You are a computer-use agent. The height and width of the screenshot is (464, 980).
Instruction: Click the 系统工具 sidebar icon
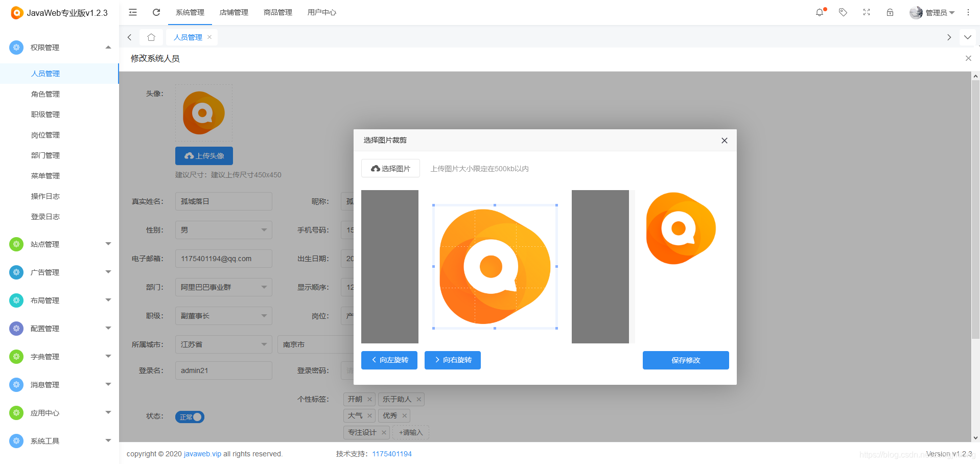click(16, 441)
